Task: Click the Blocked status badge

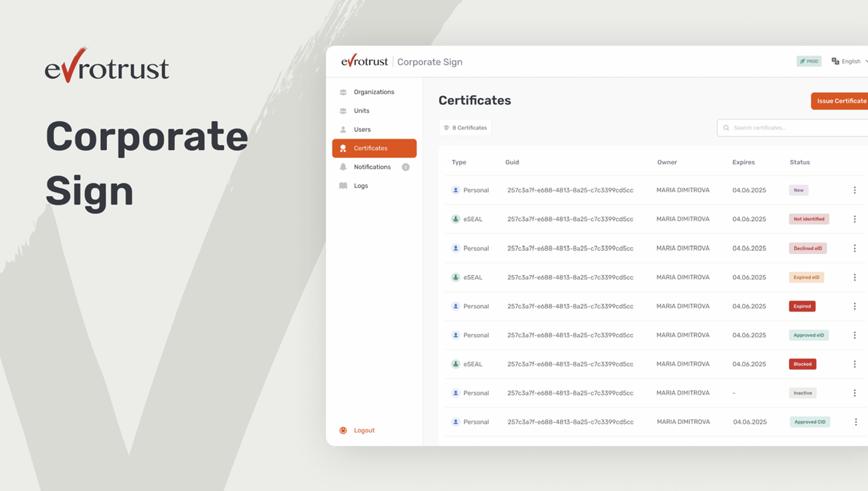Action: click(x=803, y=364)
